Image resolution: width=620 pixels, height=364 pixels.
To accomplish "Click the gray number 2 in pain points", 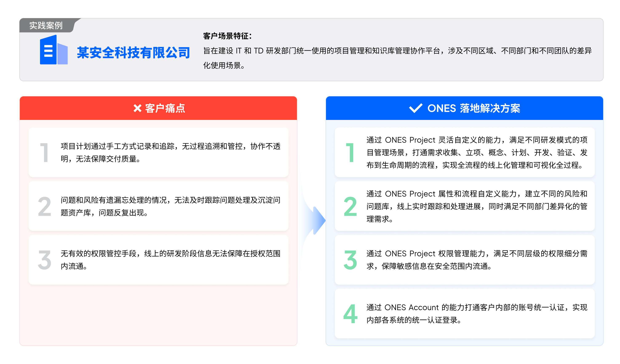I will tap(44, 206).
